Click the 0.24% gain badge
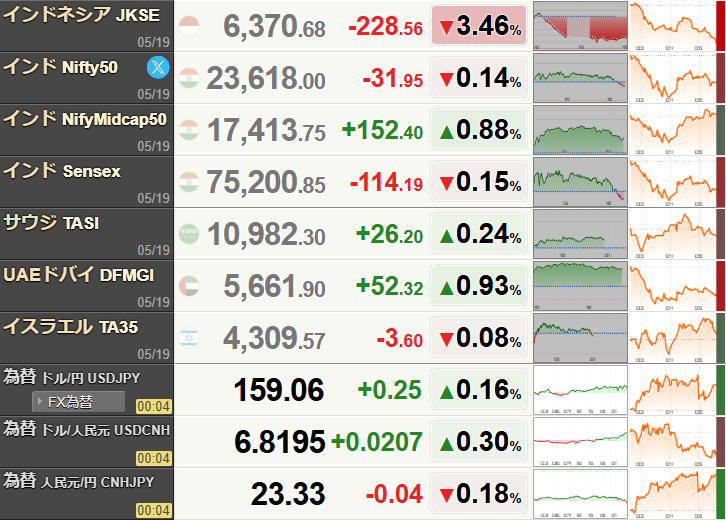The height and width of the screenshot is (520, 726). [479, 233]
